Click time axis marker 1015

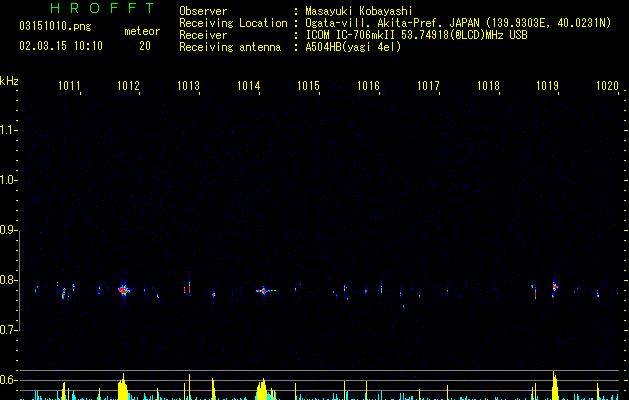click(x=308, y=86)
